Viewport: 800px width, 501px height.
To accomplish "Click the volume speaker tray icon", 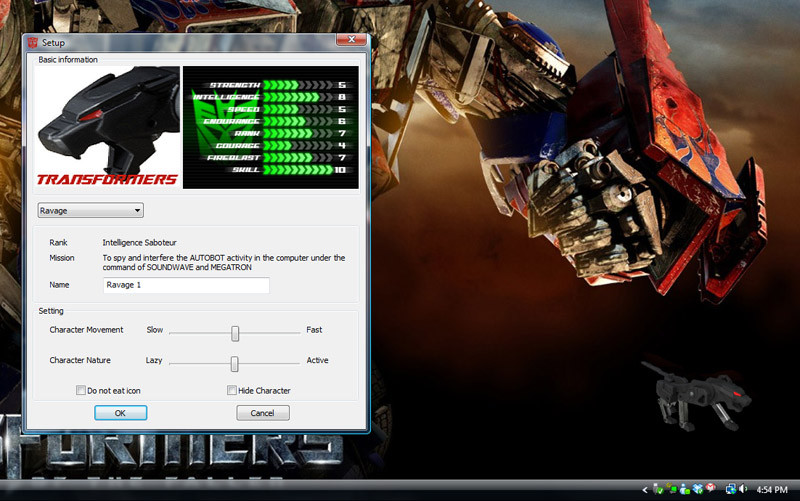I will 743,489.
